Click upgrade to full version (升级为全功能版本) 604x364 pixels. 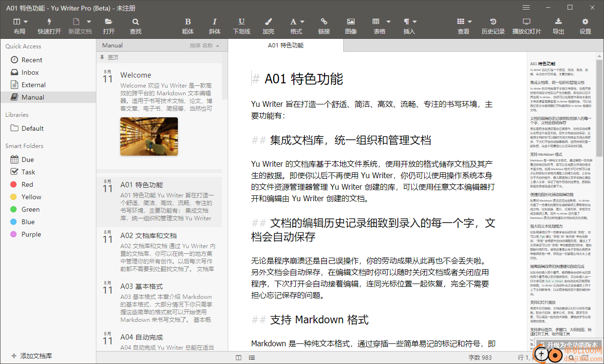pyautogui.click(x=569, y=345)
